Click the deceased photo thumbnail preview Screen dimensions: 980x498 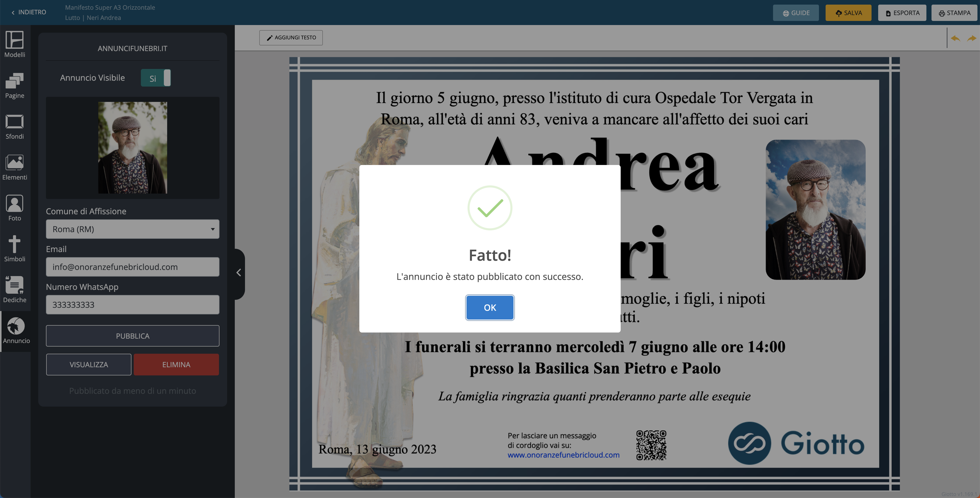tap(132, 147)
